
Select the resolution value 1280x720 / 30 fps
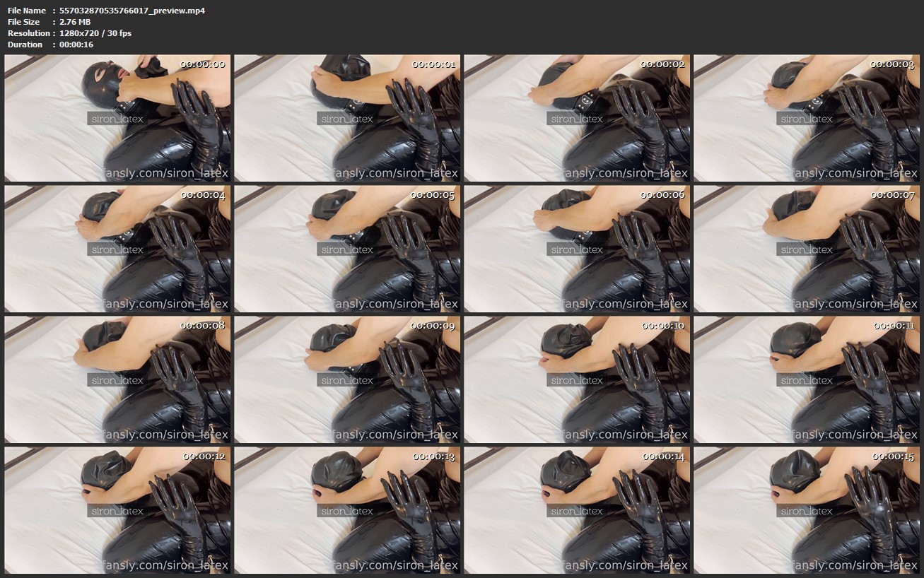pyautogui.click(x=95, y=33)
